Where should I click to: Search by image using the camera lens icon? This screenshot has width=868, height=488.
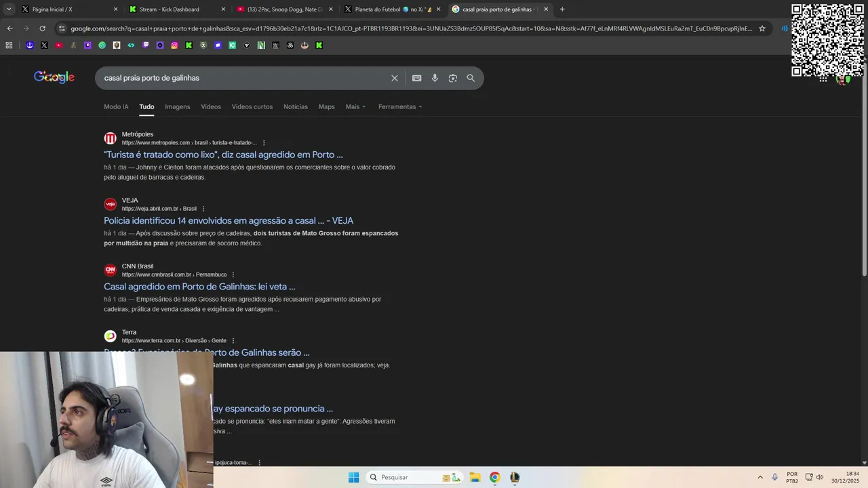click(x=453, y=78)
